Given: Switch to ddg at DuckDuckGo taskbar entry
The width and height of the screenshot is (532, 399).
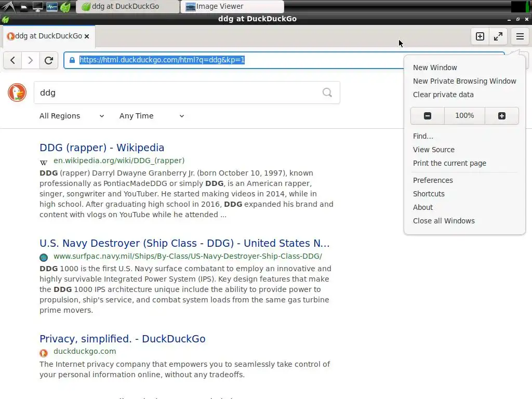Looking at the screenshot, I should tap(128, 6).
